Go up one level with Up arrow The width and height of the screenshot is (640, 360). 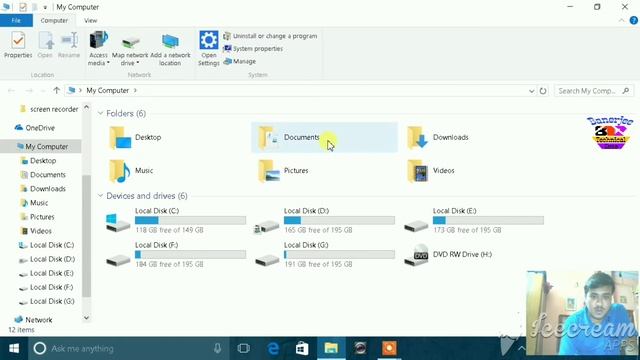click(56, 91)
